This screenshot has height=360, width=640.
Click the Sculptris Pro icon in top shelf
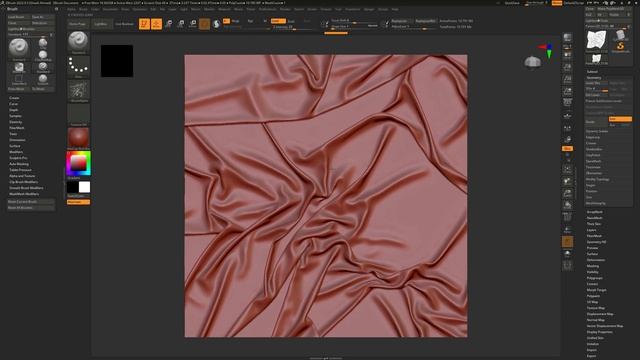coord(216,24)
